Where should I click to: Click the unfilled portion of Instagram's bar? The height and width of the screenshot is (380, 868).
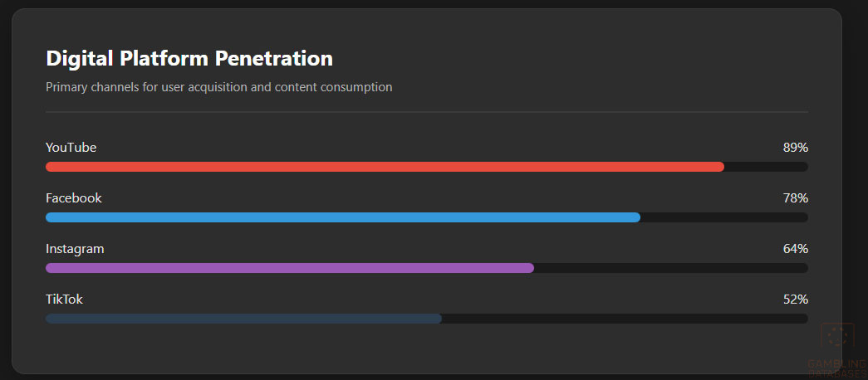tap(671, 268)
